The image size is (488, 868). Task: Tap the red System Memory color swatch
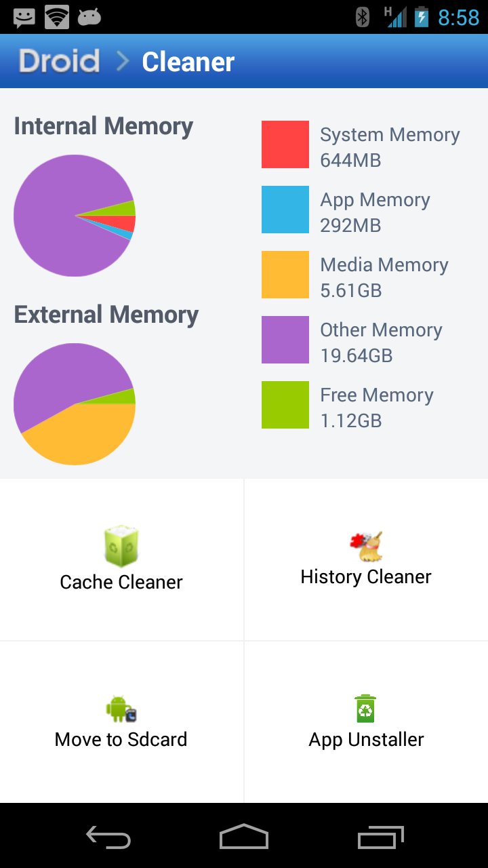click(285, 144)
